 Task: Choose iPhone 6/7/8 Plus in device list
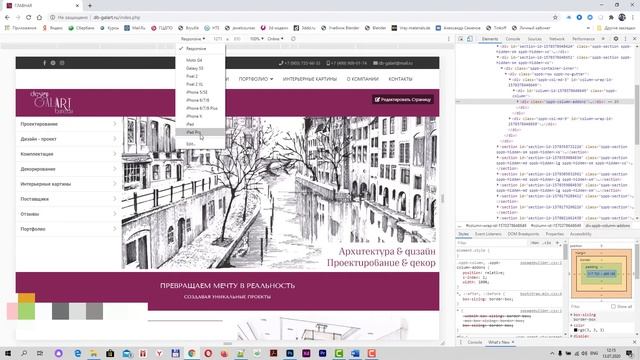[200, 108]
